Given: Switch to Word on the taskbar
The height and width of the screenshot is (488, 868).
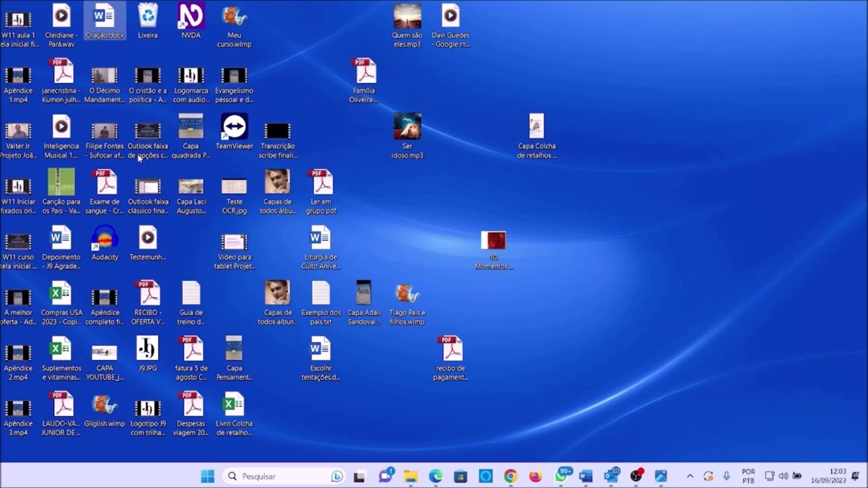Looking at the screenshot, I should [586, 476].
